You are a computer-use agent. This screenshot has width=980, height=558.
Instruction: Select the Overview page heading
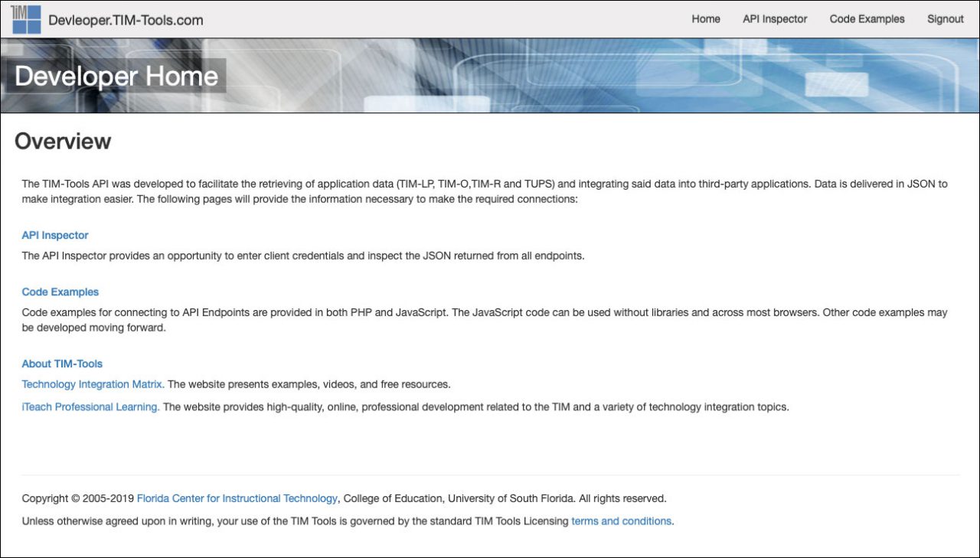[62, 141]
